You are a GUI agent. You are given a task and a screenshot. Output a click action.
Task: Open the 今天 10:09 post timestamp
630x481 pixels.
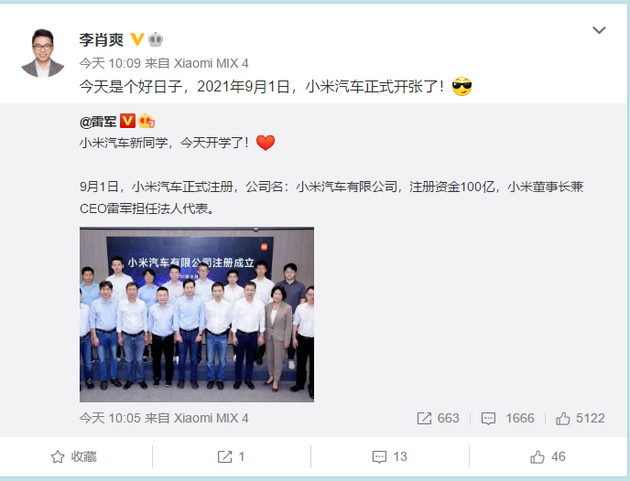click(x=110, y=63)
